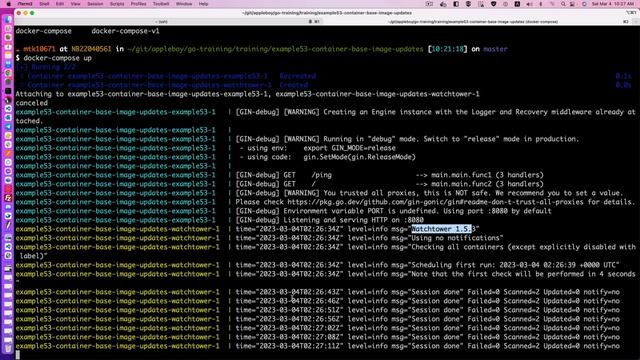Open Control Center icon in menu bar
The height and width of the screenshot is (360, 640).
click(573, 4)
